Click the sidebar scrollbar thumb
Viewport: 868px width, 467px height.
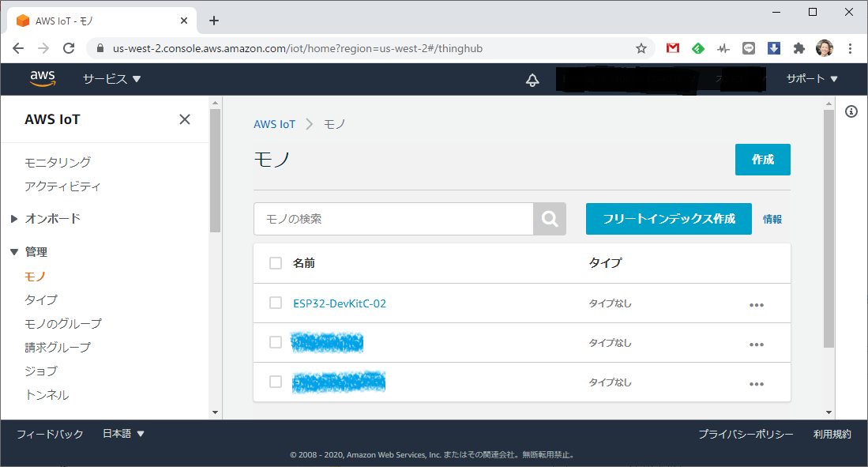[x=216, y=171]
